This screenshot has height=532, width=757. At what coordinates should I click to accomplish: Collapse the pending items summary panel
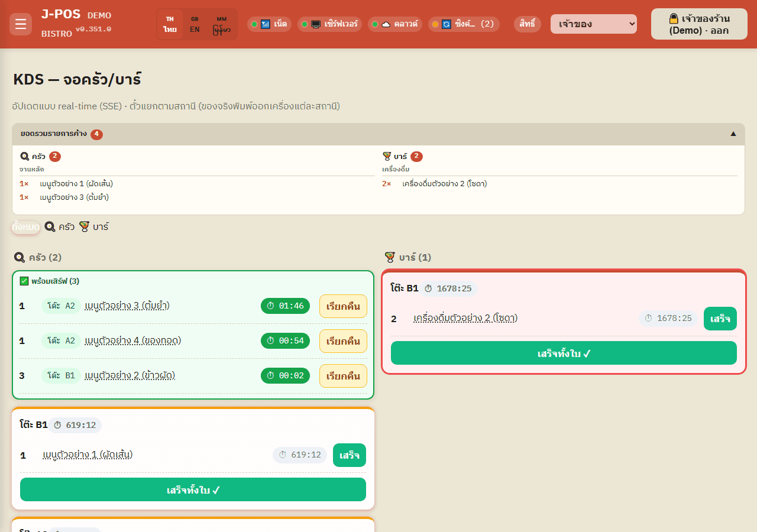[x=733, y=134]
